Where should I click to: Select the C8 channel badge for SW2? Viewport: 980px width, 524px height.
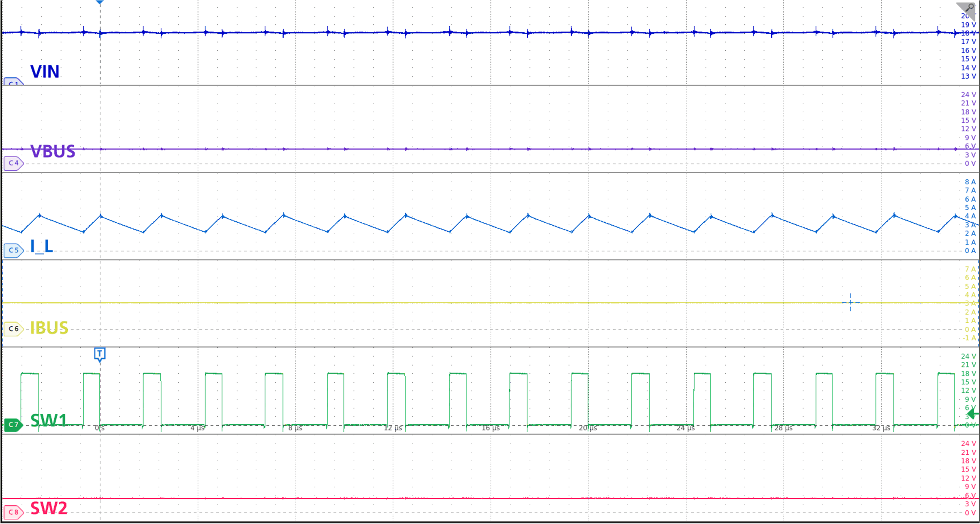(13, 512)
